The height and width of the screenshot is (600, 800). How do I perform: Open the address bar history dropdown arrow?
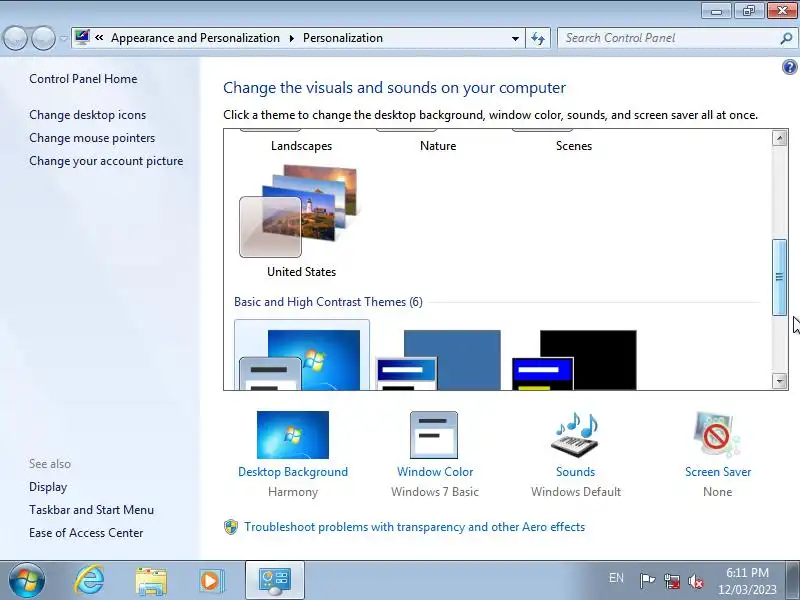515,38
